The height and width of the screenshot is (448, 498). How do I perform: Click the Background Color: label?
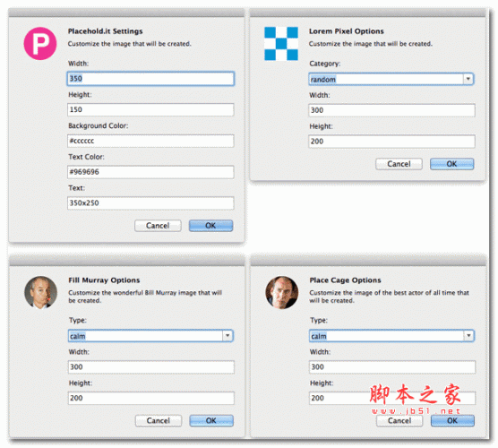pyautogui.click(x=99, y=125)
